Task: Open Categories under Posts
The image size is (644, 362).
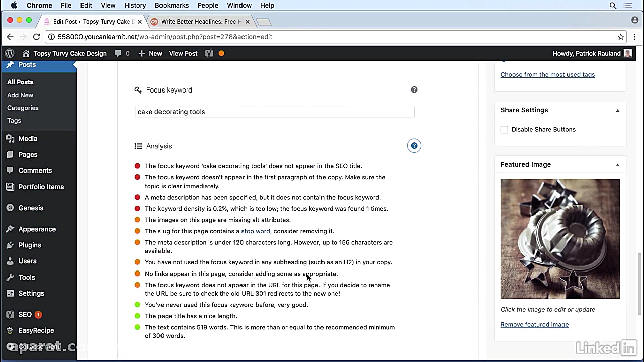Action: pos(23,108)
